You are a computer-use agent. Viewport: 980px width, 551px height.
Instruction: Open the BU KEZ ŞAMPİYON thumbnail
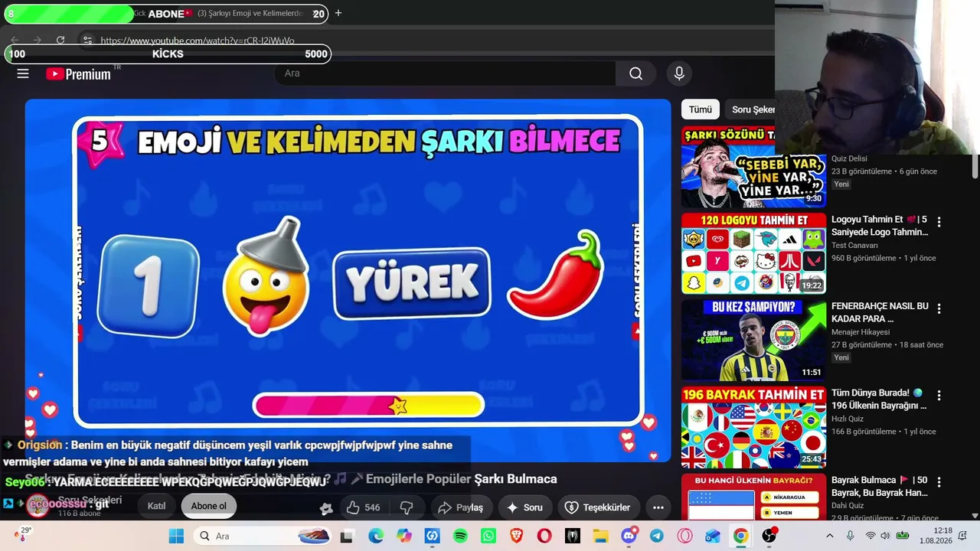754,340
